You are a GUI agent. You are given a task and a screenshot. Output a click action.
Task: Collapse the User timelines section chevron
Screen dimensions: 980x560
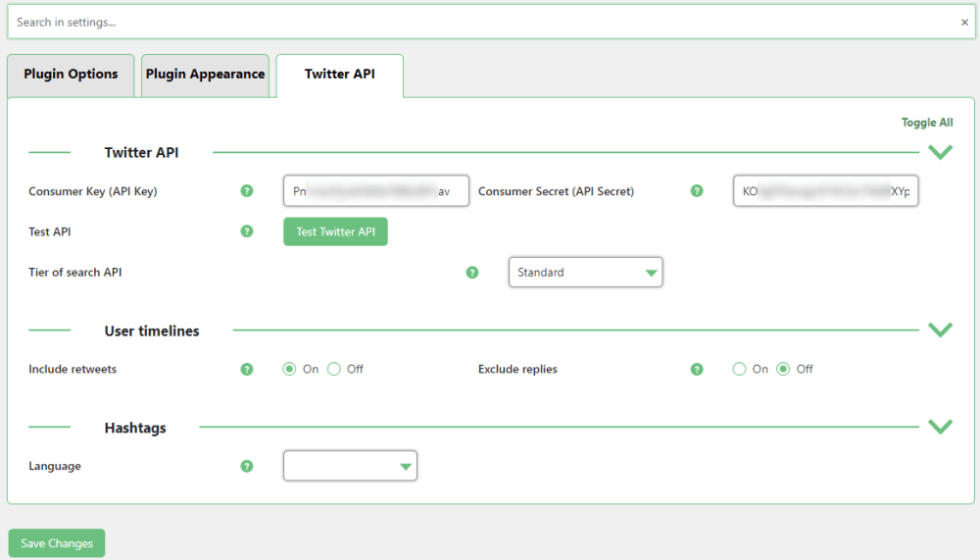(940, 331)
